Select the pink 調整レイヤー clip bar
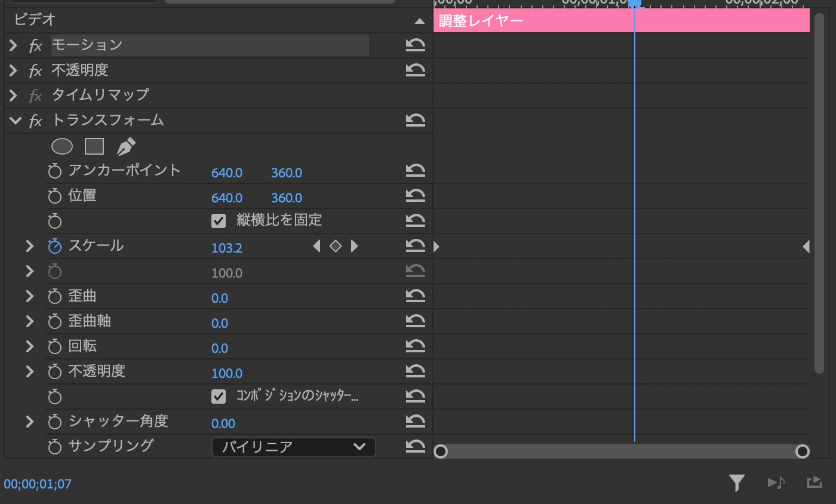 (621, 21)
